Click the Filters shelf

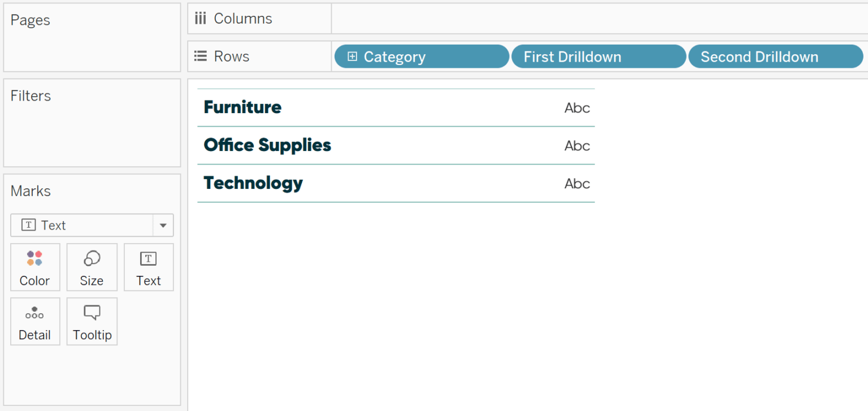[31, 96]
